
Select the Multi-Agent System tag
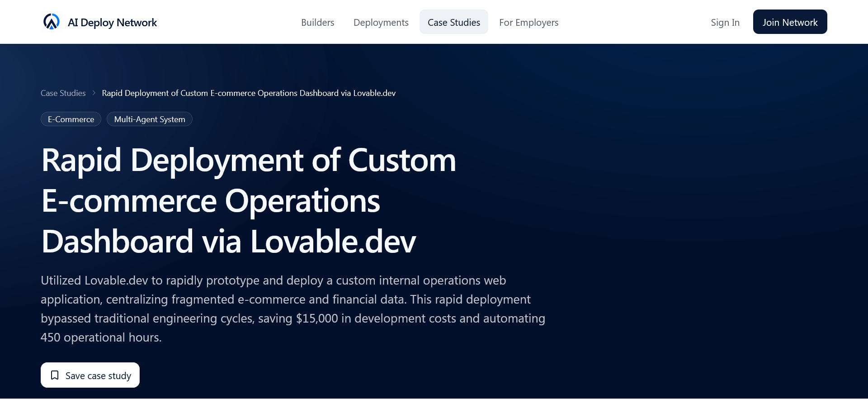pos(150,119)
